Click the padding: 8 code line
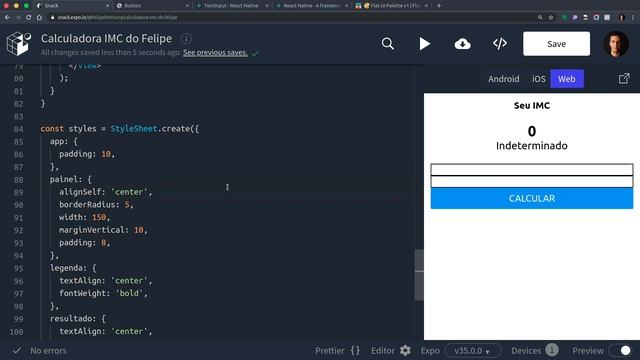 coord(84,242)
